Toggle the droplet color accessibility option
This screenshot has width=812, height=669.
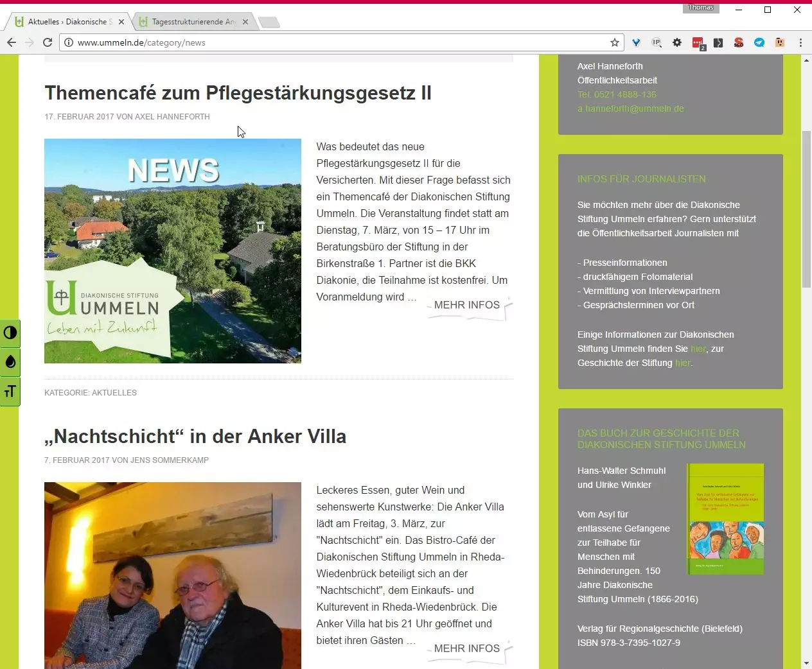pos(10,362)
